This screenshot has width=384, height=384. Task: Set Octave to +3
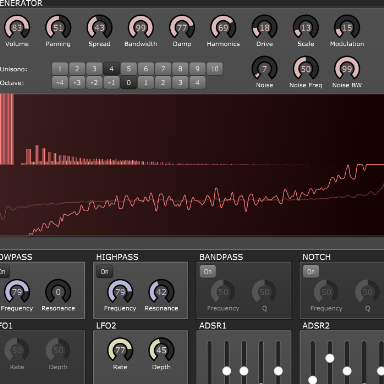pos(180,83)
